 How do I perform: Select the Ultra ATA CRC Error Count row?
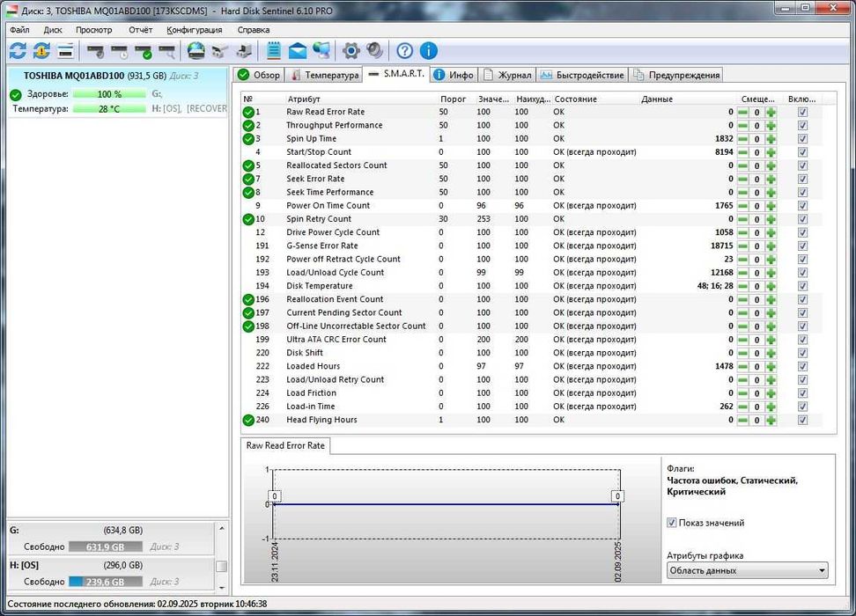[531, 340]
